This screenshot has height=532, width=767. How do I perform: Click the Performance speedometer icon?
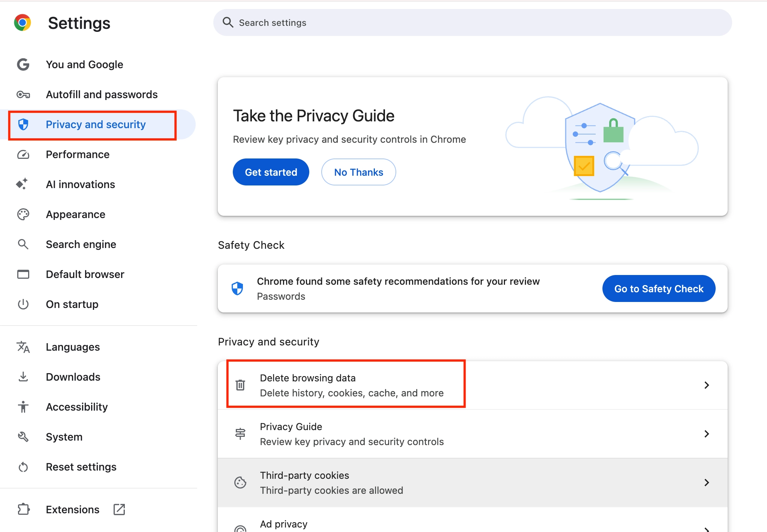click(x=23, y=154)
